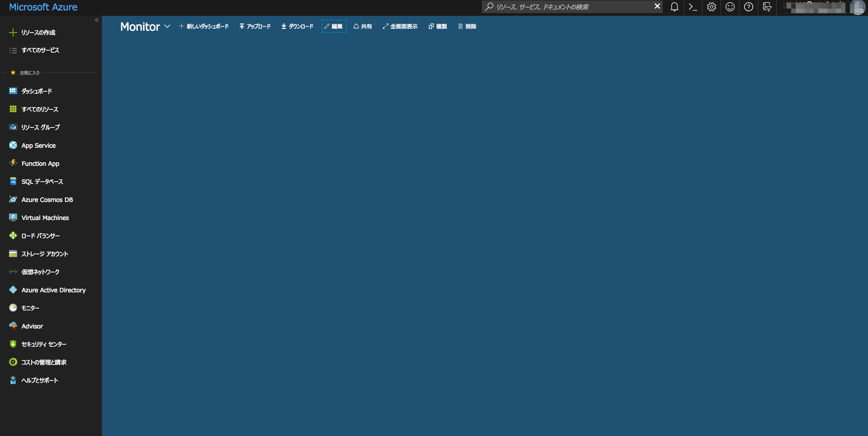Open ロード バランサー diamond icon
Viewport: 868px width, 436px height.
tap(13, 235)
